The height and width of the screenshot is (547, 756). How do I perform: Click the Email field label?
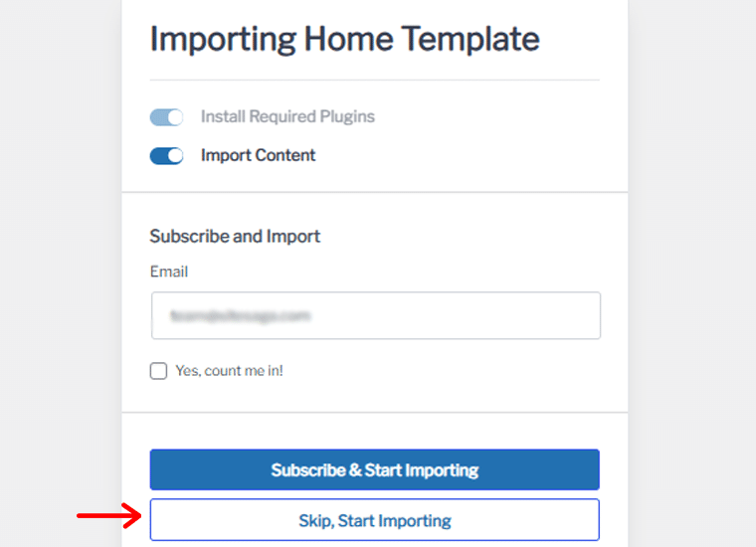(169, 272)
